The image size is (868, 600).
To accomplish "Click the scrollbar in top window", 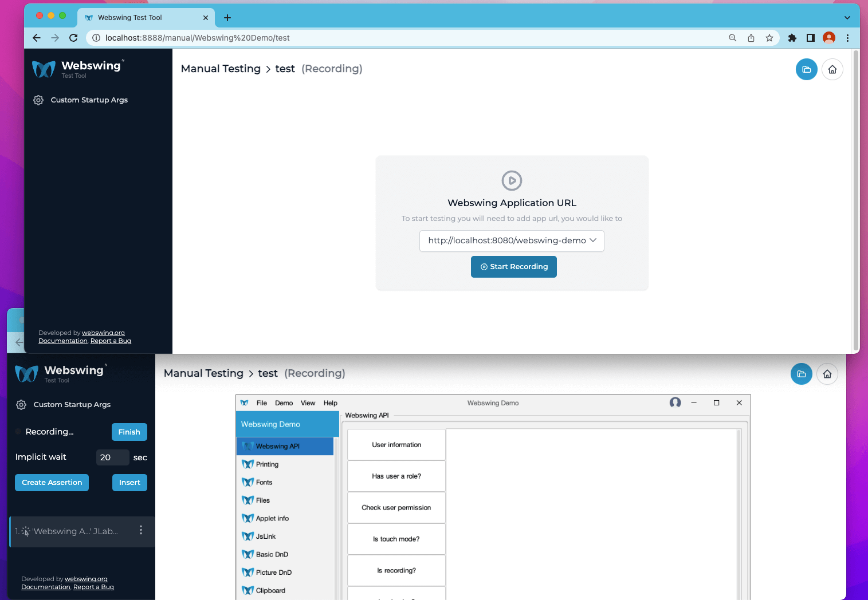I will pos(856,200).
